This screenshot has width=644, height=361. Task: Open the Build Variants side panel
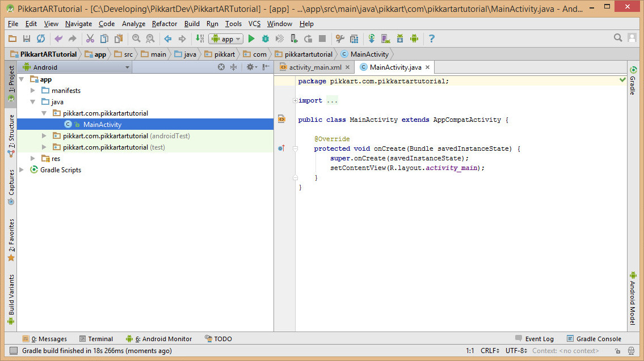click(11, 299)
